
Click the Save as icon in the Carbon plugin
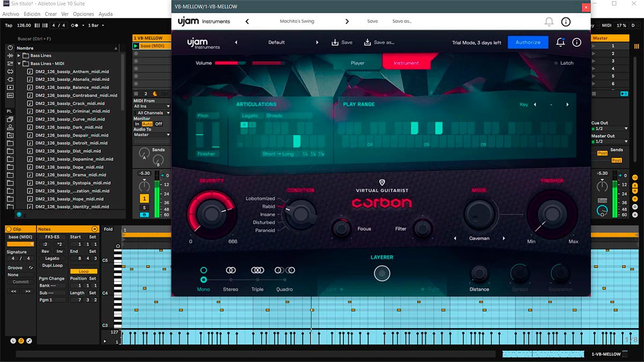368,42
